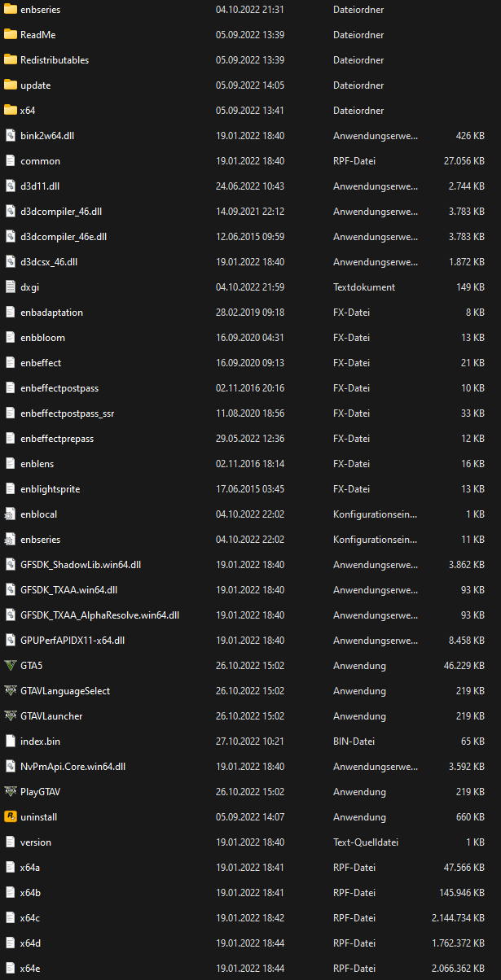Click the GFSDK_TXAA_AlphaResolve.win64.dll file name
Screen dimensions: 501x980
(99, 615)
